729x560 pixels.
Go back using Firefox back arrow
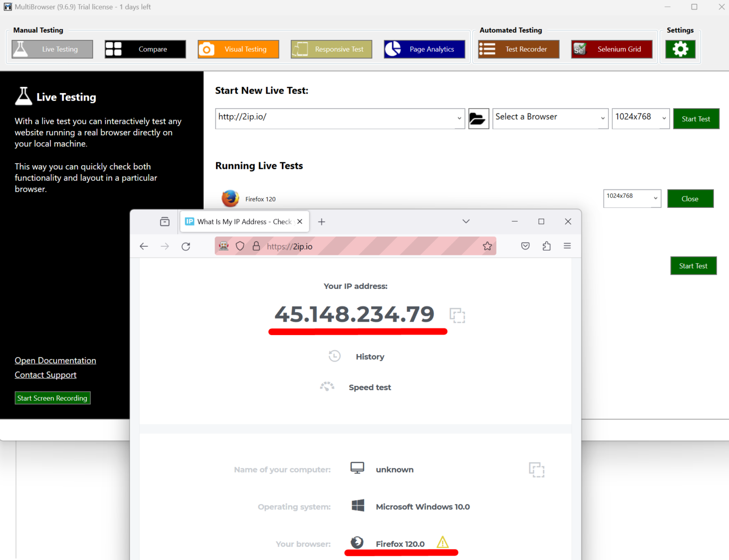(x=144, y=246)
